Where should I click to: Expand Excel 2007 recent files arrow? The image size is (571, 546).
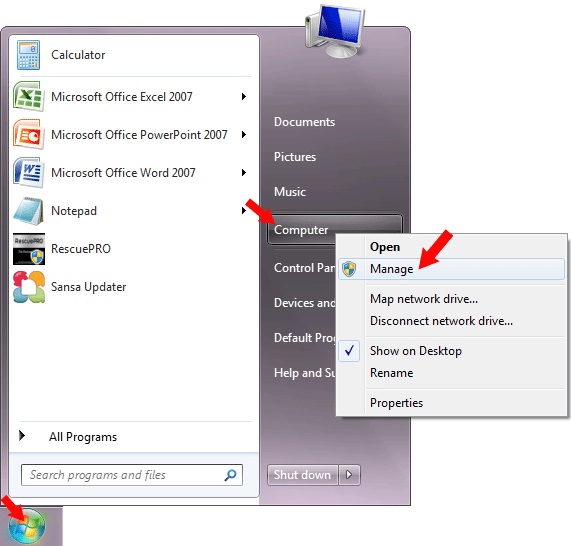coord(244,97)
